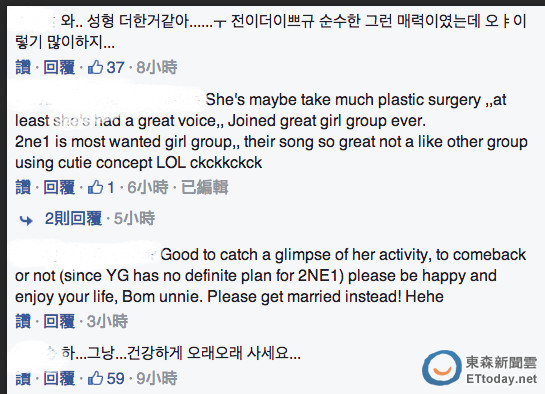Reply to the Bom unnie comment via 回覆
Viewport: 545px width, 394px height.
[x=59, y=321]
